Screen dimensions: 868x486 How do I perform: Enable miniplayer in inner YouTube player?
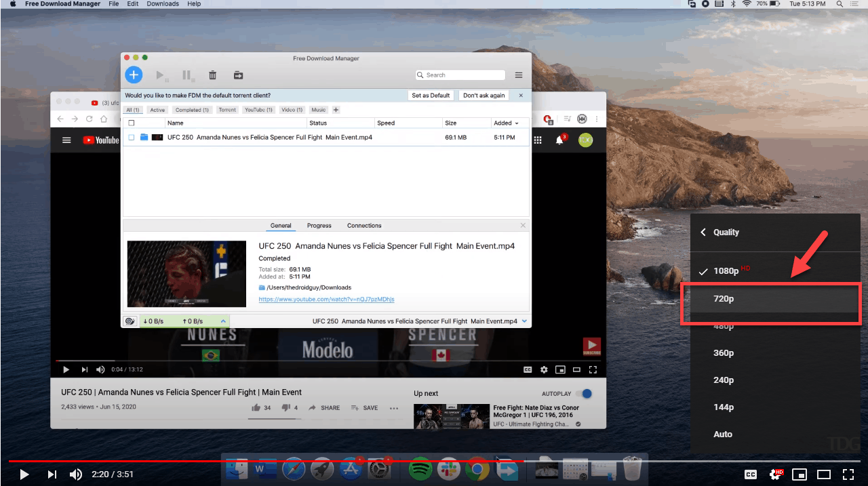(x=560, y=369)
